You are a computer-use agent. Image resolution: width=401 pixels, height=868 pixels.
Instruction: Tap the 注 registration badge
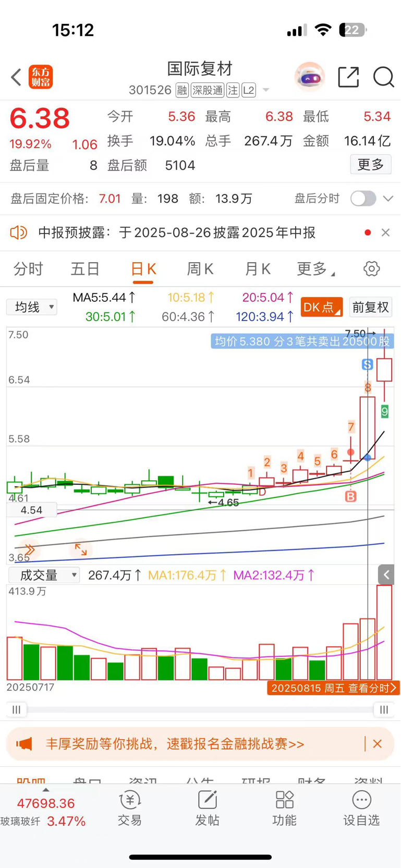pyautogui.click(x=233, y=90)
